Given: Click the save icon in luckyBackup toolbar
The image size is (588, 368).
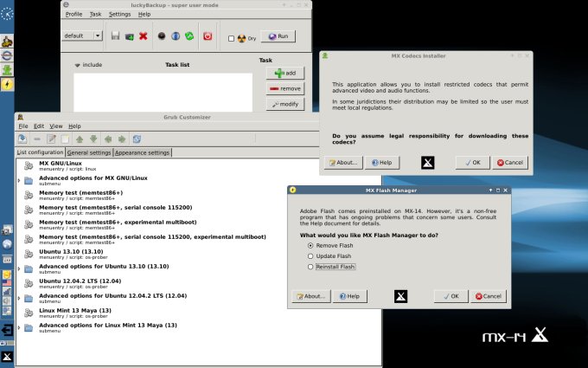Looking at the screenshot, I should coord(116,36).
